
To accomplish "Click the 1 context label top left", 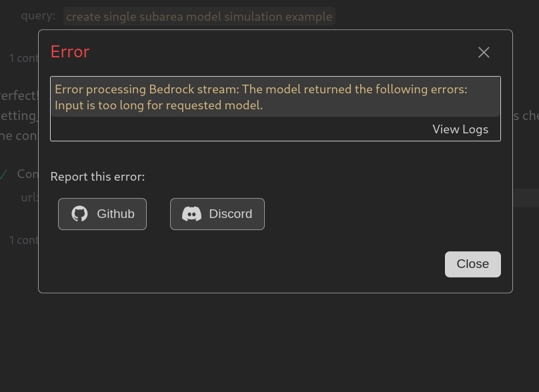I will pos(24,58).
